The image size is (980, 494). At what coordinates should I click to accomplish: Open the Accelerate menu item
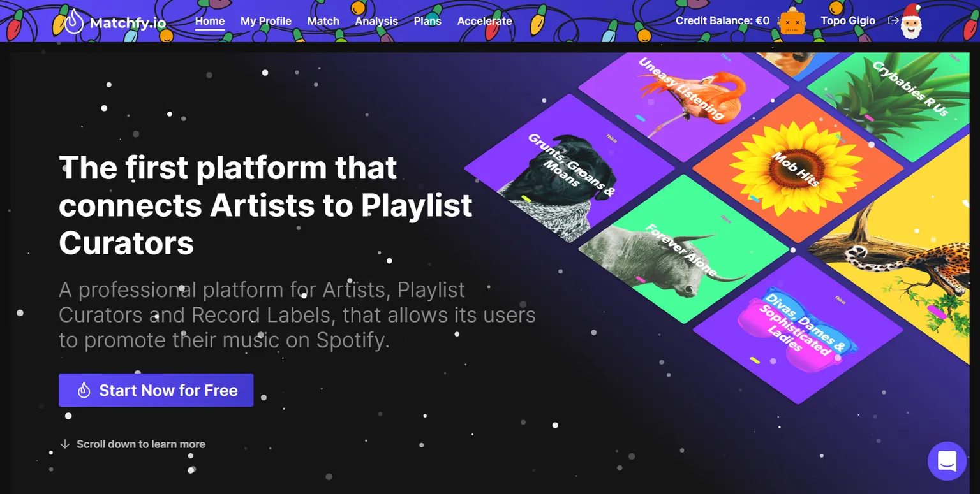point(485,21)
